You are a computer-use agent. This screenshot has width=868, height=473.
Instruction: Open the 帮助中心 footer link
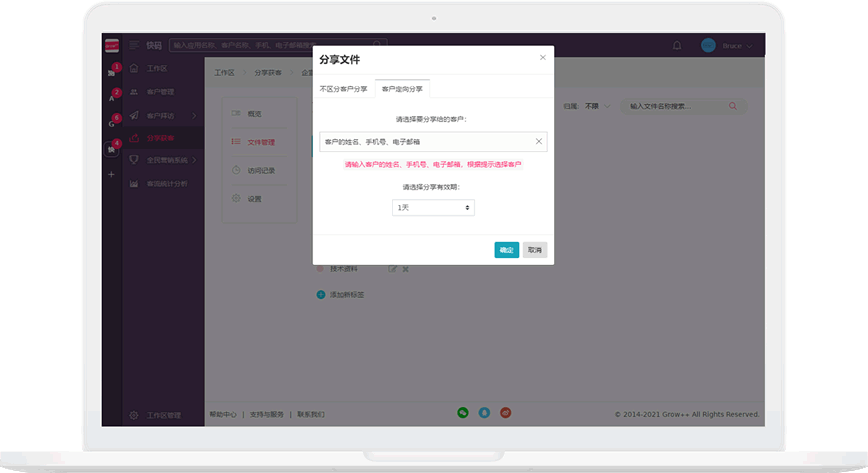click(x=223, y=414)
